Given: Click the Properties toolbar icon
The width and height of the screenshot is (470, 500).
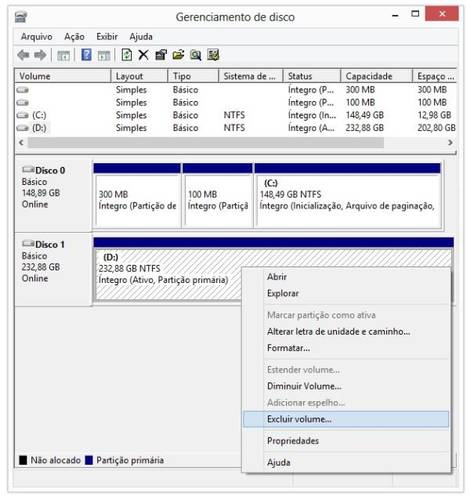Looking at the screenshot, I should (161, 55).
